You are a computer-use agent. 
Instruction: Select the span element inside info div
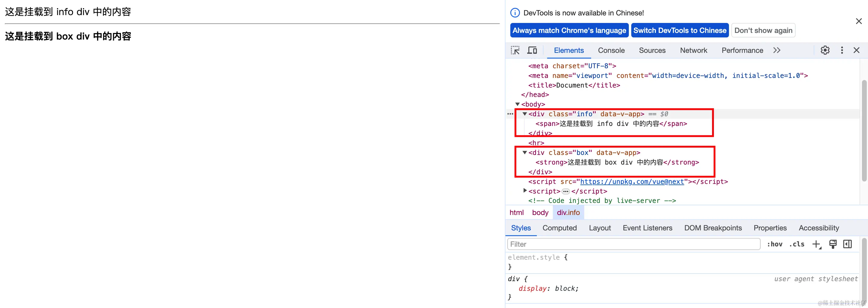(x=611, y=124)
